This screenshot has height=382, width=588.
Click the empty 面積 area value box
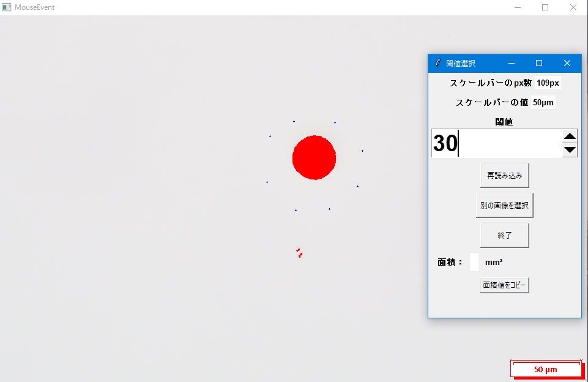pyautogui.click(x=473, y=261)
